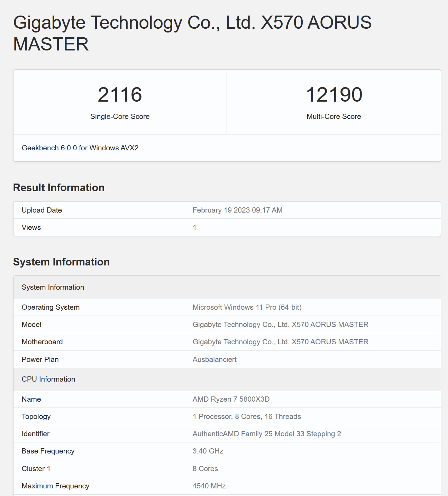Select "Microsoft Windows 11 Pro (64-bit)" value
448x496 pixels.
click(x=247, y=307)
